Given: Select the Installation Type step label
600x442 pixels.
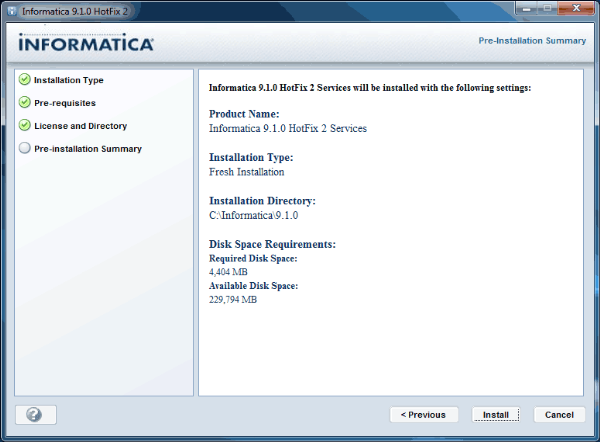Looking at the screenshot, I should (x=68, y=80).
